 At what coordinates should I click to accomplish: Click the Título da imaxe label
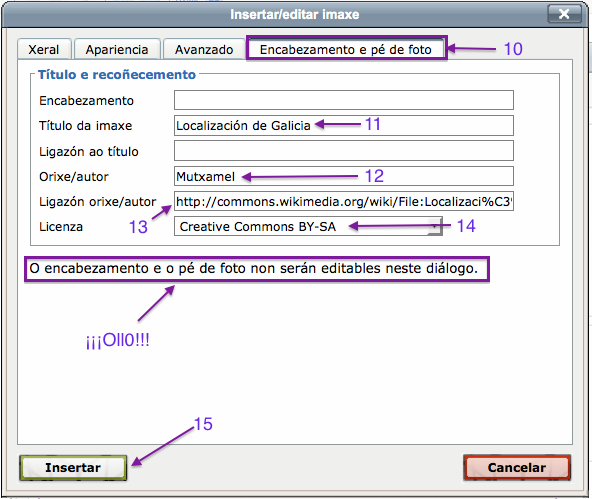[x=85, y=126]
